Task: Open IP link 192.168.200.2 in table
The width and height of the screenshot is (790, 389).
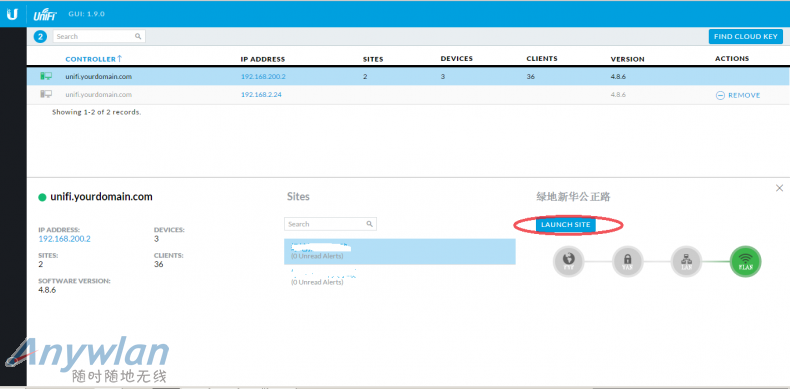Action: pyautogui.click(x=264, y=77)
